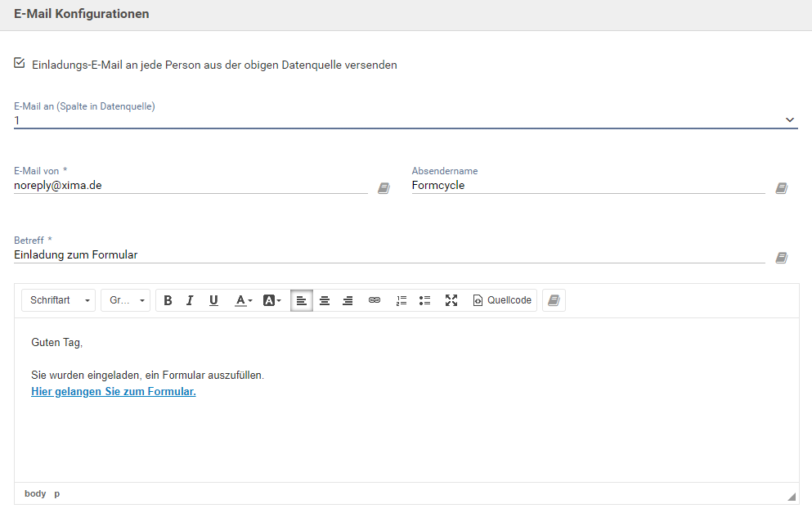Center align the email text
This screenshot has width=812, height=522.
coord(325,300)
